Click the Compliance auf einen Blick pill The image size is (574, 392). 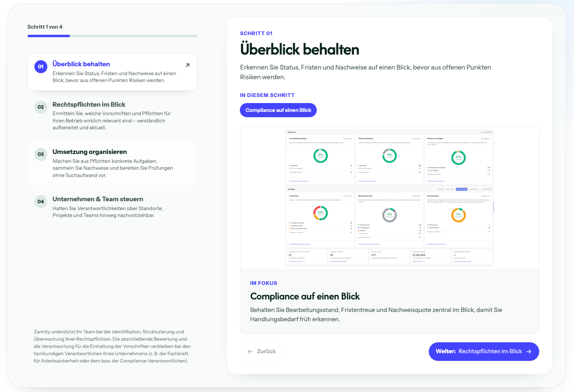pyautogui.click(x=278, y=110)
